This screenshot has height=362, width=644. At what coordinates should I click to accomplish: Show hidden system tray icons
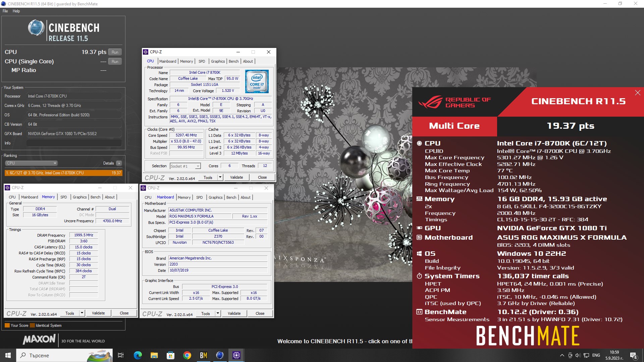pyautogui.click(x=562, y=355)
